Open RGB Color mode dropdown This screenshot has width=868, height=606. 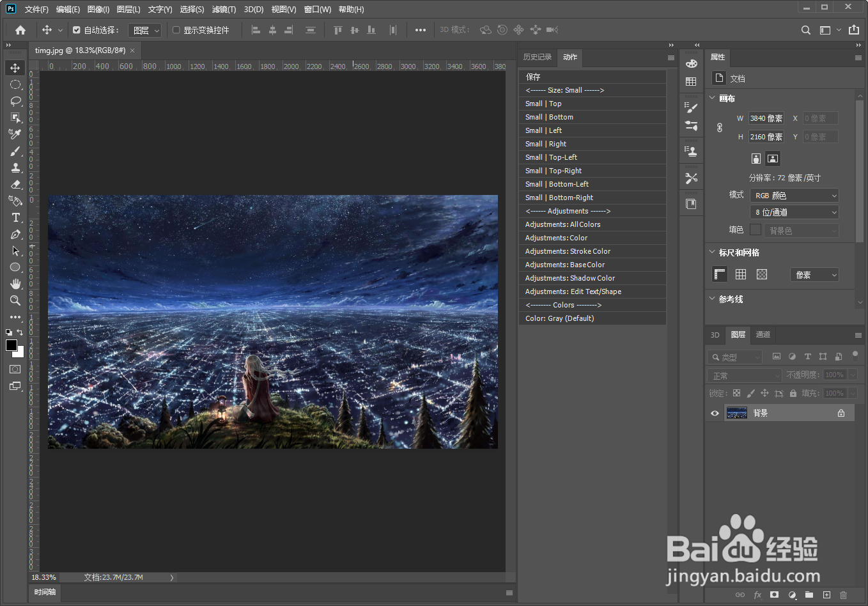point(794,196)
